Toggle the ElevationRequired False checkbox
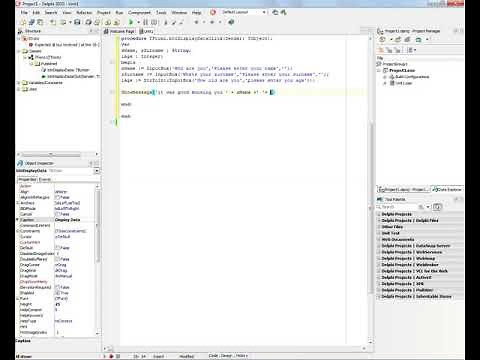Screen dimensions: 480x360 pos(57,287)
